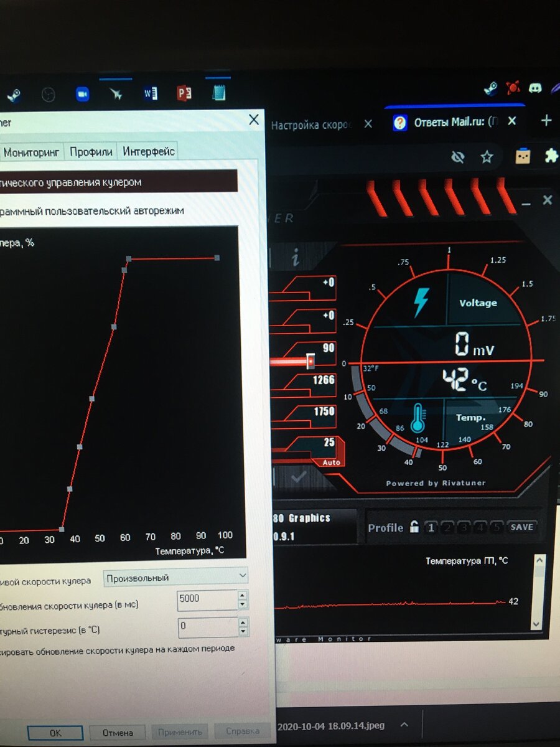Click the profile SAVE button
The height and width of the screenshot is (747, 560).
pos(521,527)
